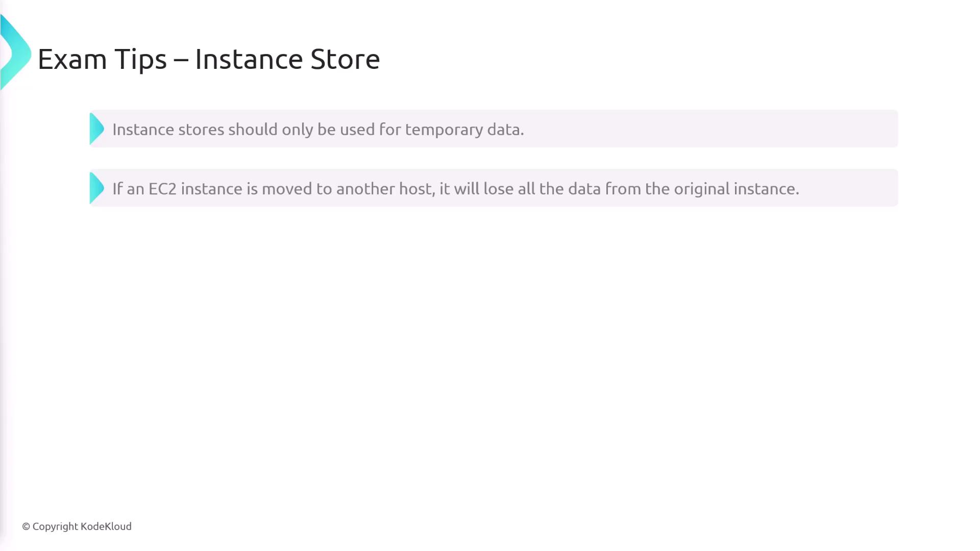Click empty right end of first tip box

842,129
